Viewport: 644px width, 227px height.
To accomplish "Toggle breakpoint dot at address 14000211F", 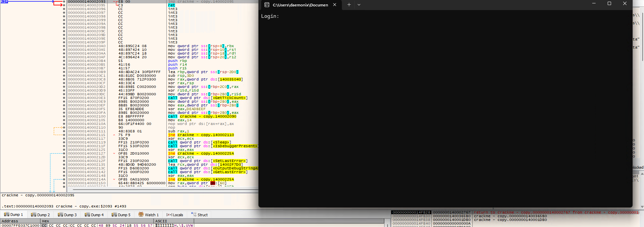I will coord(64,146).
